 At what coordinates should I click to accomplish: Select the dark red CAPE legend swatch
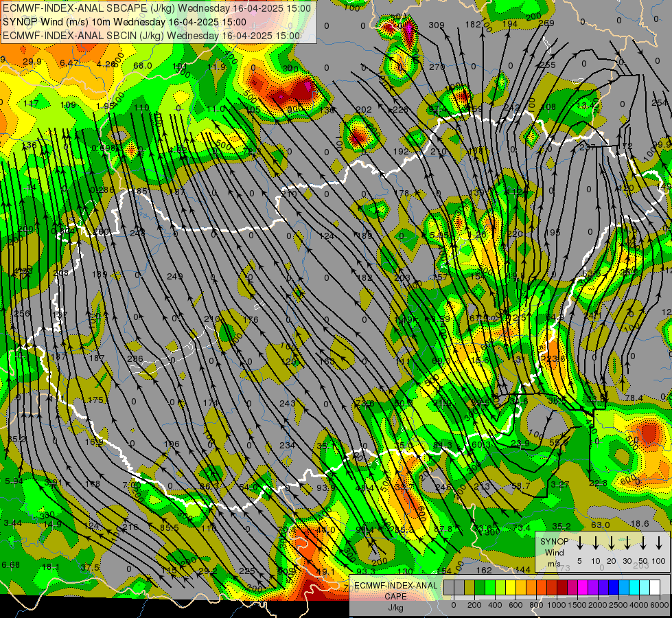[x=562, y=588]
